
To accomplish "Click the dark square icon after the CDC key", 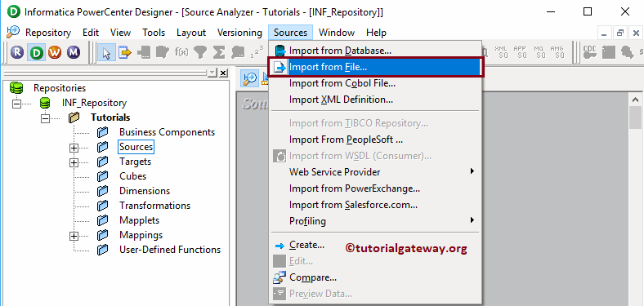I will tap(608, 52).
